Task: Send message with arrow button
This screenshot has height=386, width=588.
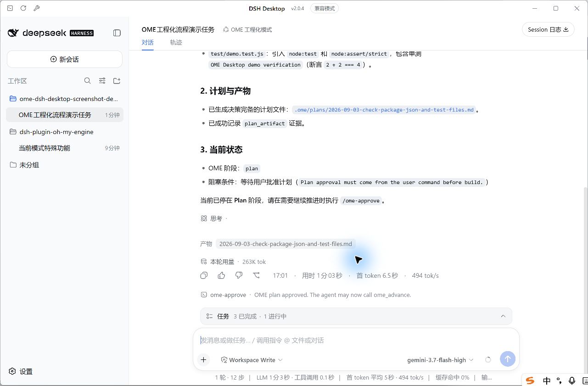Action: tap(508, 359)
